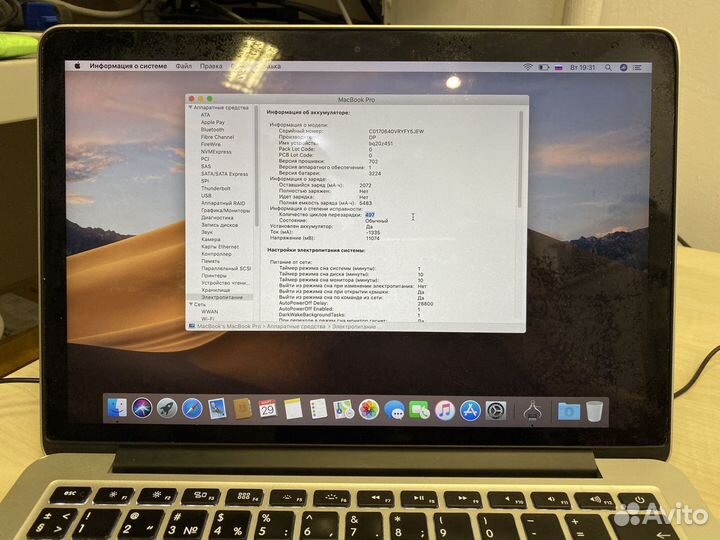Select SPI in sidebar
Image resolution: width=720 pixels, height=540 pixels.
point(205,181)
